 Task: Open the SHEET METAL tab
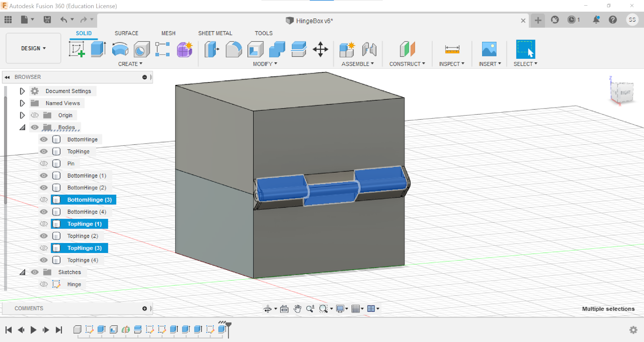215,33
